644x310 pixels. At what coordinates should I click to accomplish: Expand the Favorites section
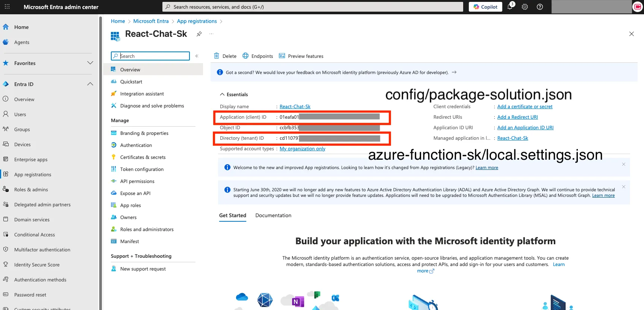click(x=90, y=63)
